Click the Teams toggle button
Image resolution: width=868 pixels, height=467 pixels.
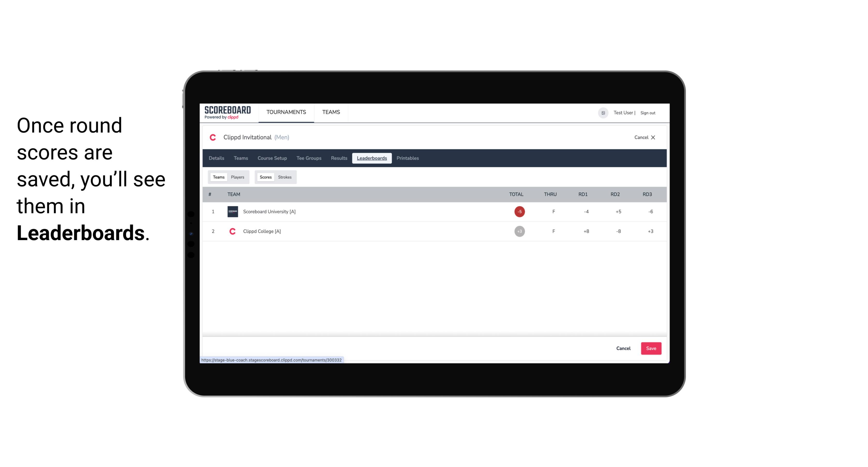point(218,177)
